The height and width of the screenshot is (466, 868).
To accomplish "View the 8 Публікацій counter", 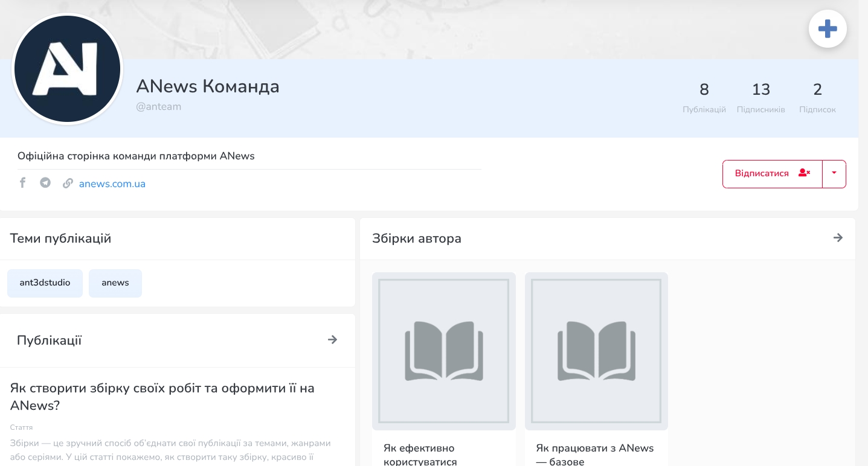I will 704,98.
